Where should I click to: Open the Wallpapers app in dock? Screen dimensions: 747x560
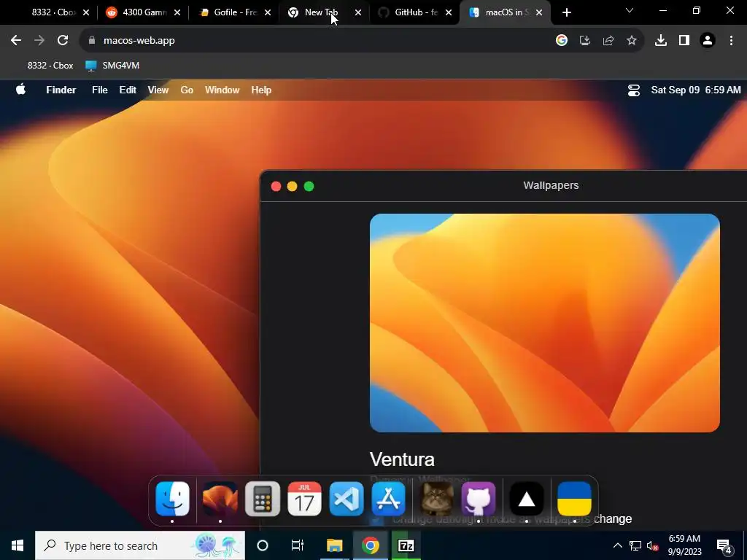click(220, 499)
